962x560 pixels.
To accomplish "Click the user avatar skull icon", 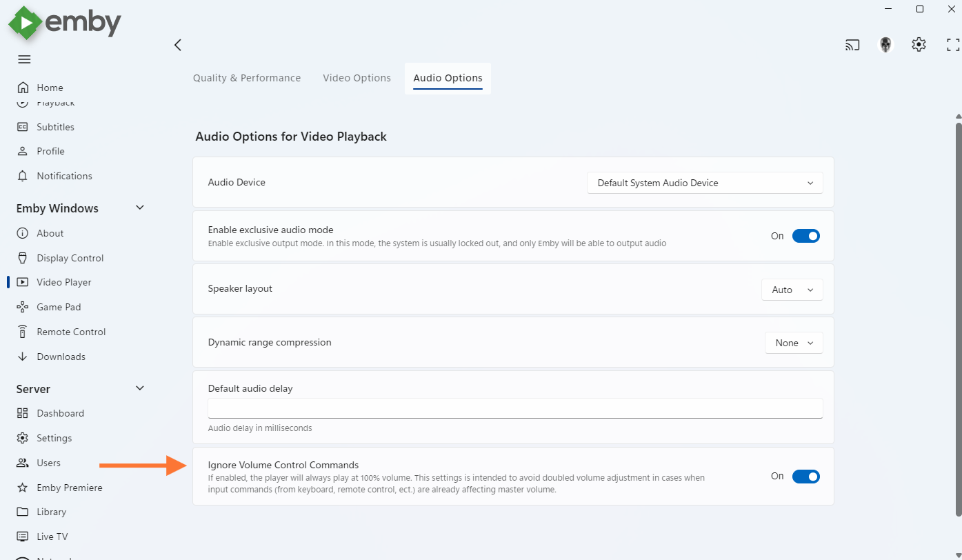I will tap(885, 46).
